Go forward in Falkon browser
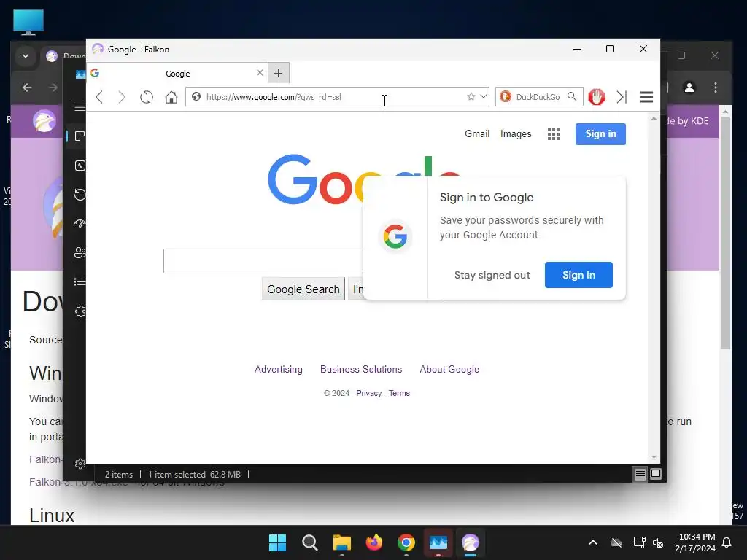 pos(122,97)
